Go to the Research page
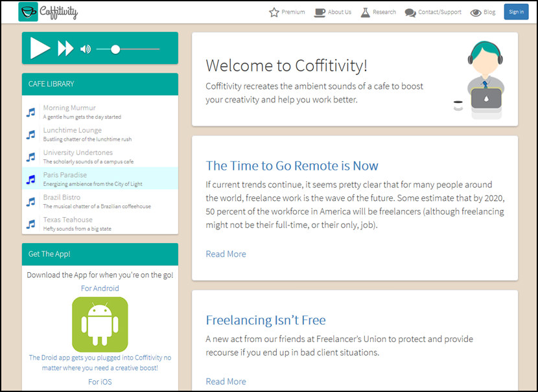Image resolution: width=538 pixels, height=392 pixels. tap(379, 12)
